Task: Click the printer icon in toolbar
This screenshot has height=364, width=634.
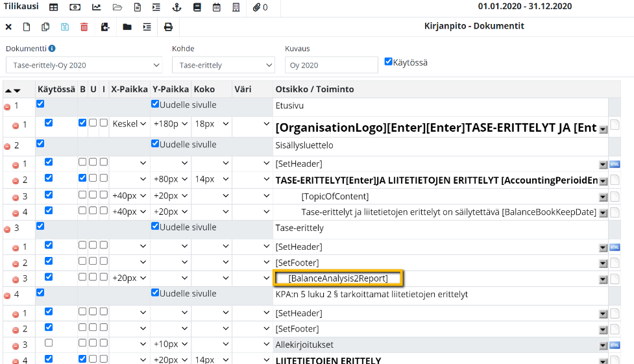Action: (x=168, y=27)
